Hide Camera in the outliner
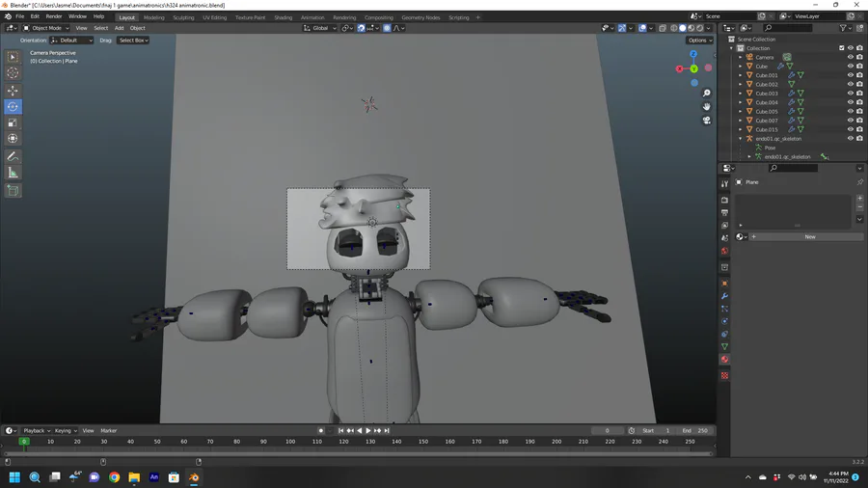The height and width of the screenshot is (488, 868). coord(851,57)
